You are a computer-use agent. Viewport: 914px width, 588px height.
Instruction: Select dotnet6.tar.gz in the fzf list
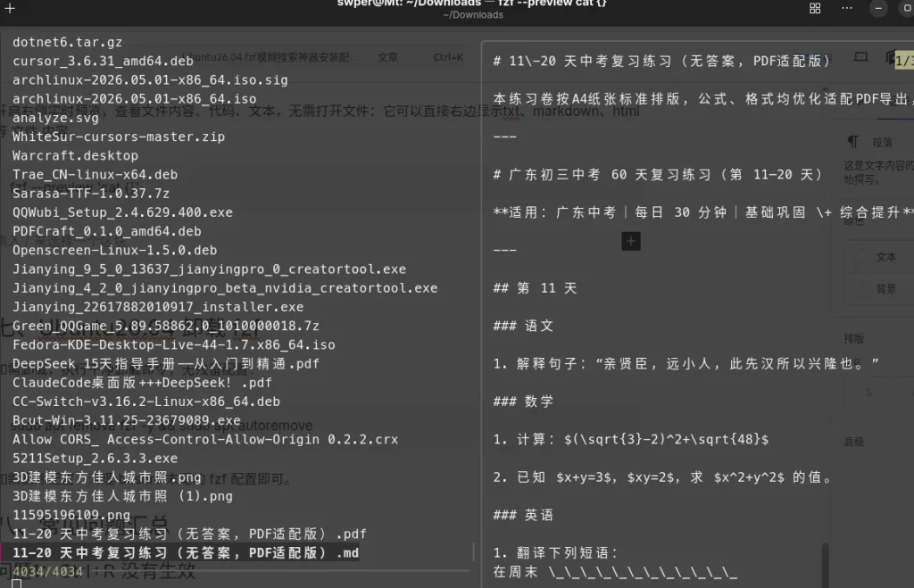pos(68,42)
